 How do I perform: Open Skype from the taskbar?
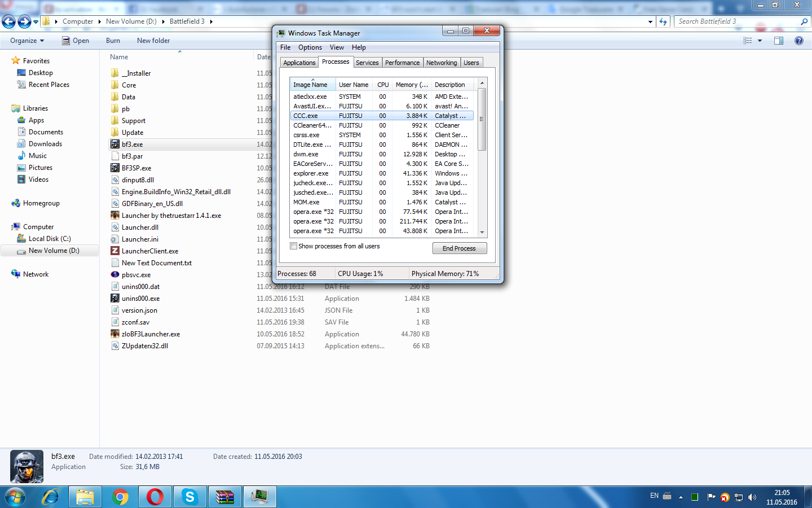(190, 497)
